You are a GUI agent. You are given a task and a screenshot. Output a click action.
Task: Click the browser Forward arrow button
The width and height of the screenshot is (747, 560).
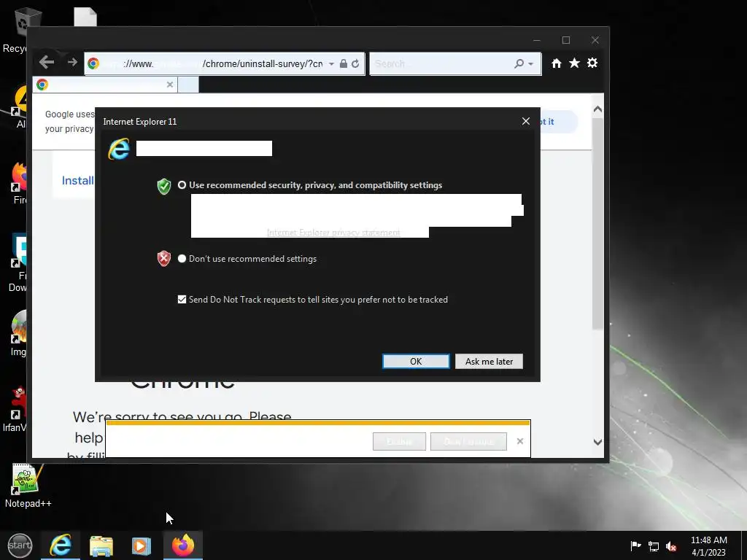tap(72, 62)
